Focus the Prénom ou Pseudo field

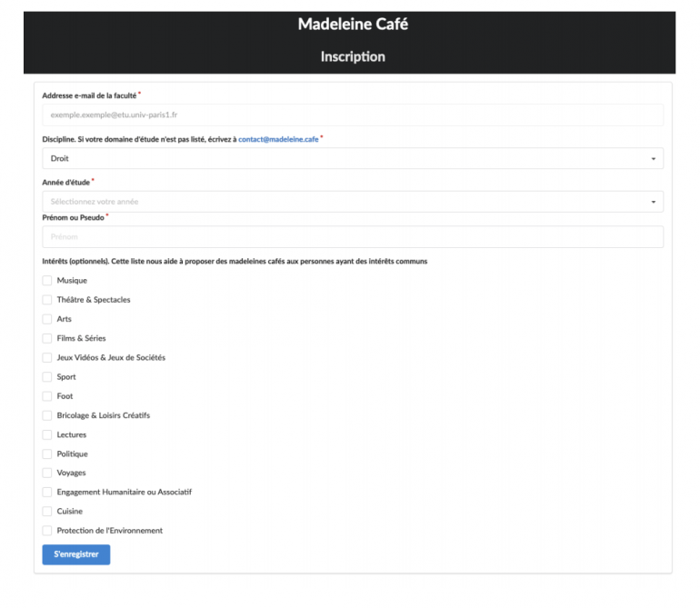(353, 237)
